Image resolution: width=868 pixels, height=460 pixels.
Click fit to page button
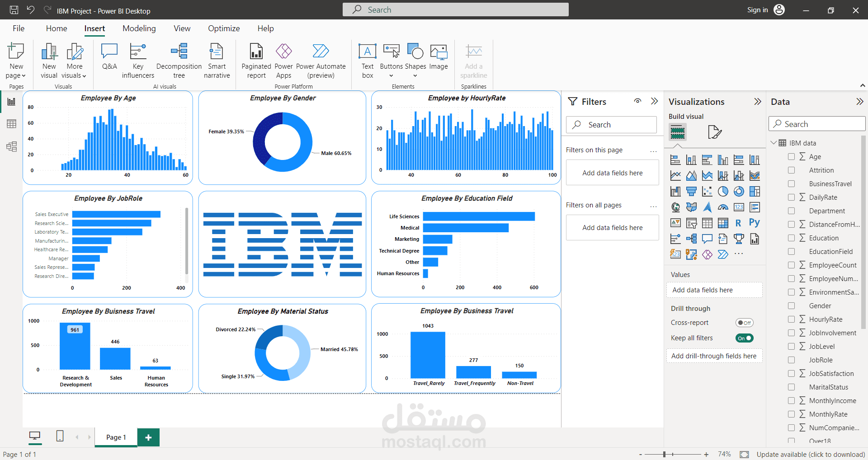(x=744, y=454)
